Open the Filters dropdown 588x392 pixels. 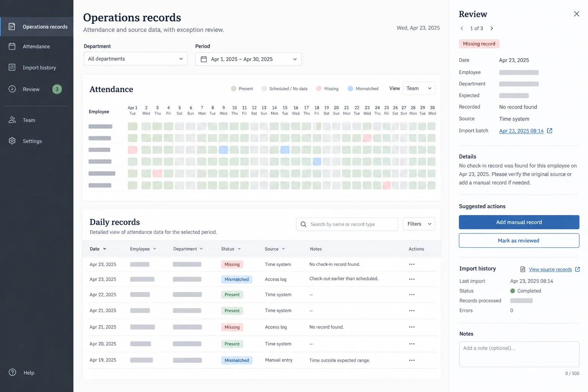click(x=419, y=224)
